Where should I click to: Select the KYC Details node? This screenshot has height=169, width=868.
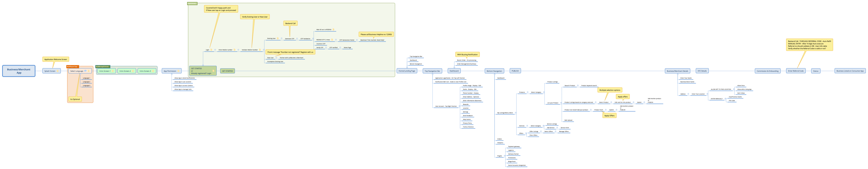(702, 71)
